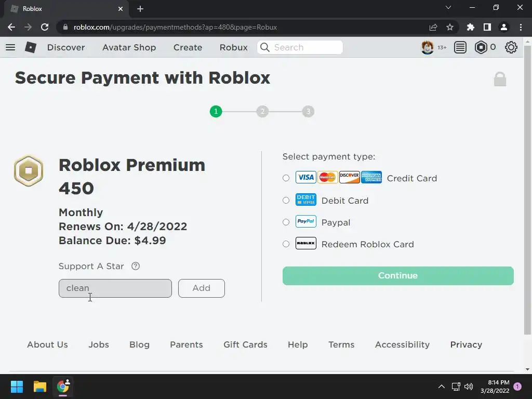Viewport: 532px width, 399px height.
Task: Open the Avatar Shop nav item
Action: 129,47
